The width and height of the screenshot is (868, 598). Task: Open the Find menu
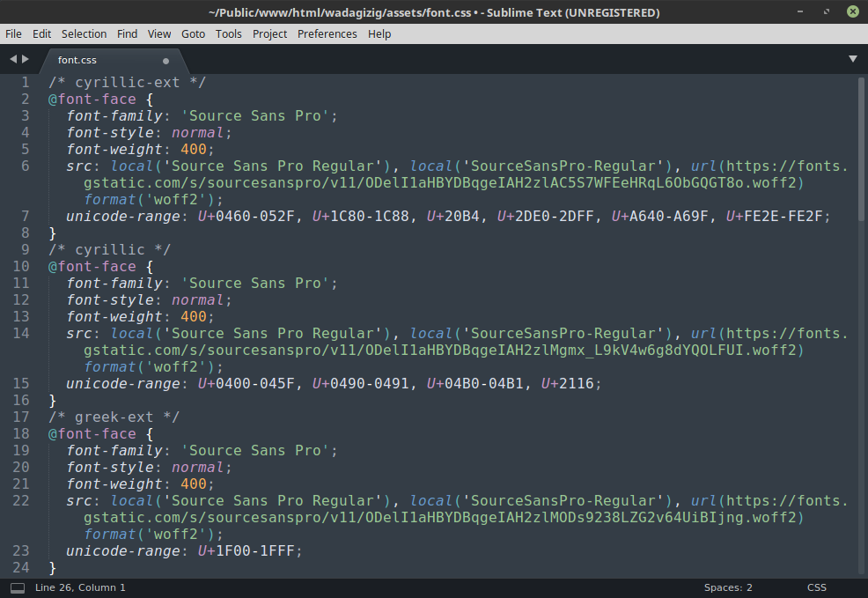(x=128, y=33)
